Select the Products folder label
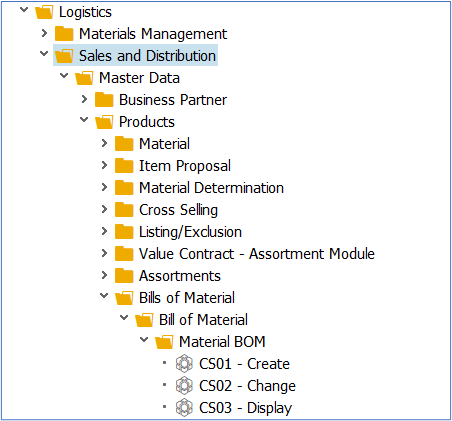 (x=147, y=122)
